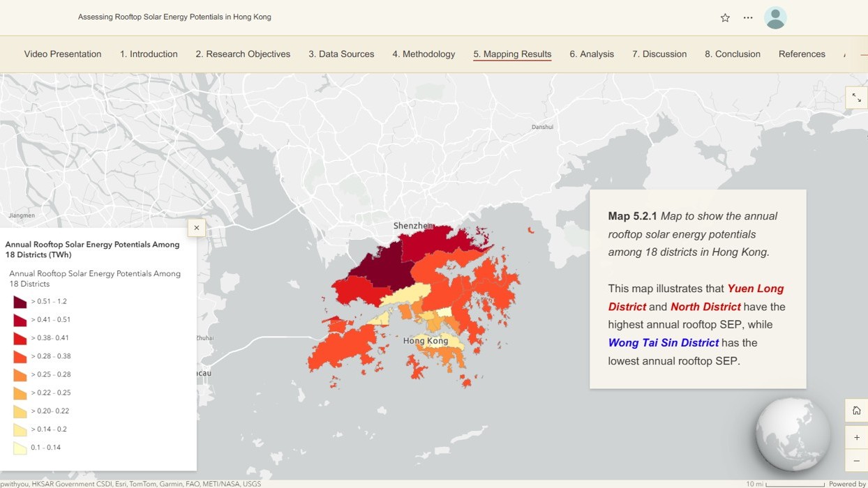
Task: Jump to the References tab
Action: 802,54
